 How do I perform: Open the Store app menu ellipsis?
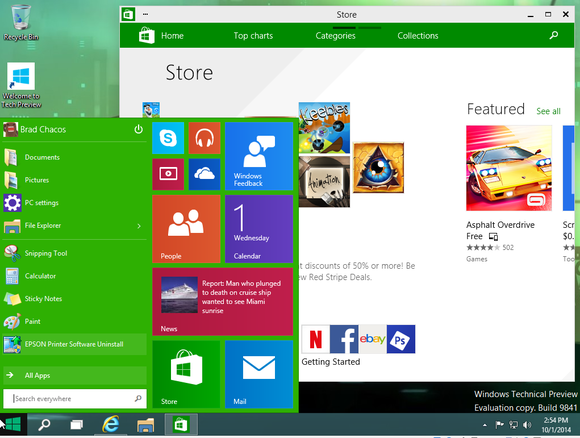point(145,14)
